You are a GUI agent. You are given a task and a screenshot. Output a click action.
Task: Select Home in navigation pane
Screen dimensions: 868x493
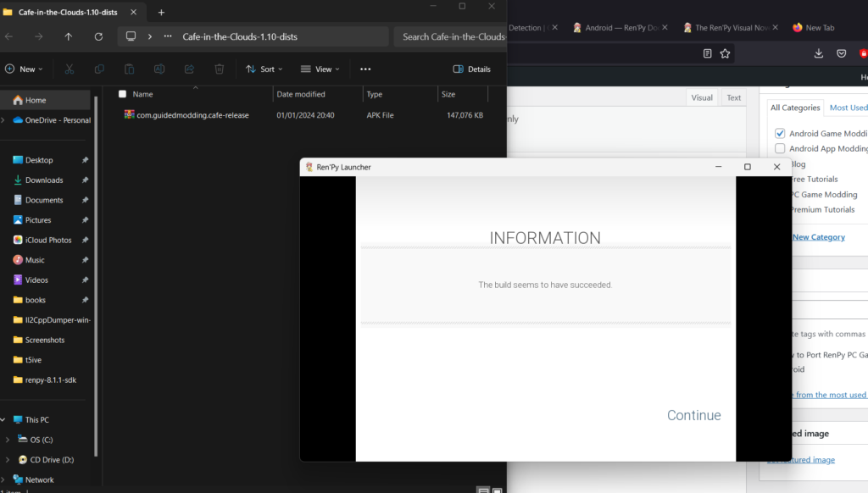46,100
